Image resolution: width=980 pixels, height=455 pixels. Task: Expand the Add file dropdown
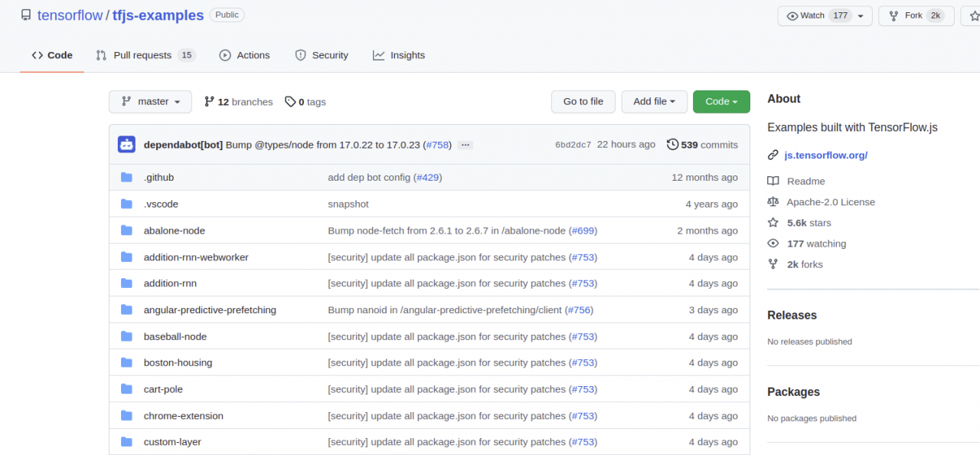pos(654,101)
